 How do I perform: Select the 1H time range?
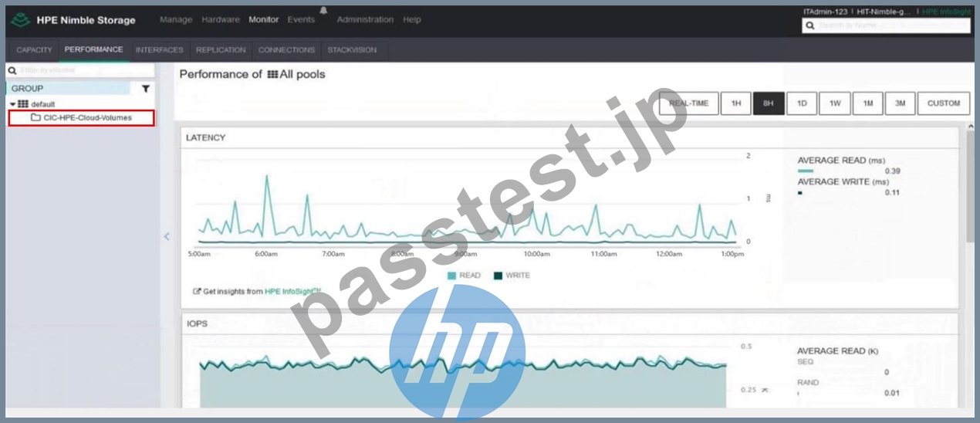pos(735,103)
